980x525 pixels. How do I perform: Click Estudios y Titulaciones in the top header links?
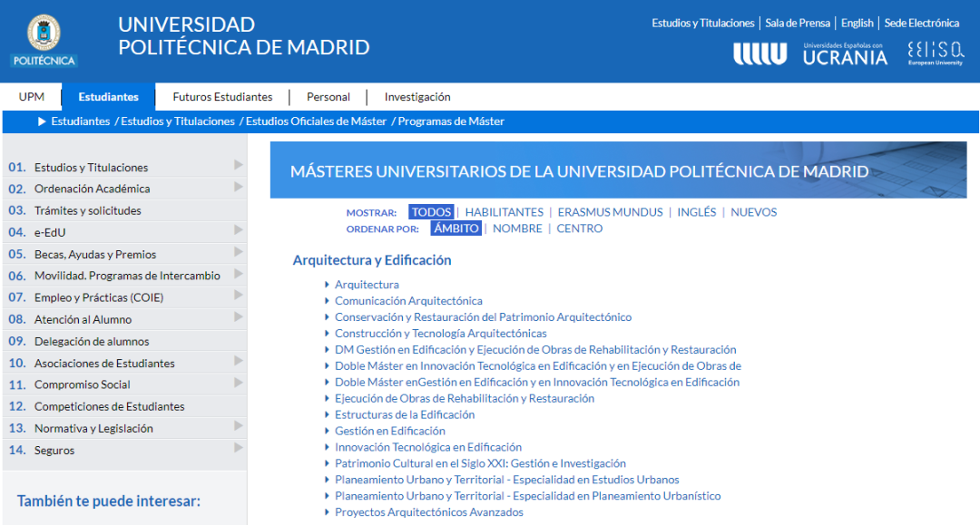pos(703,23)
